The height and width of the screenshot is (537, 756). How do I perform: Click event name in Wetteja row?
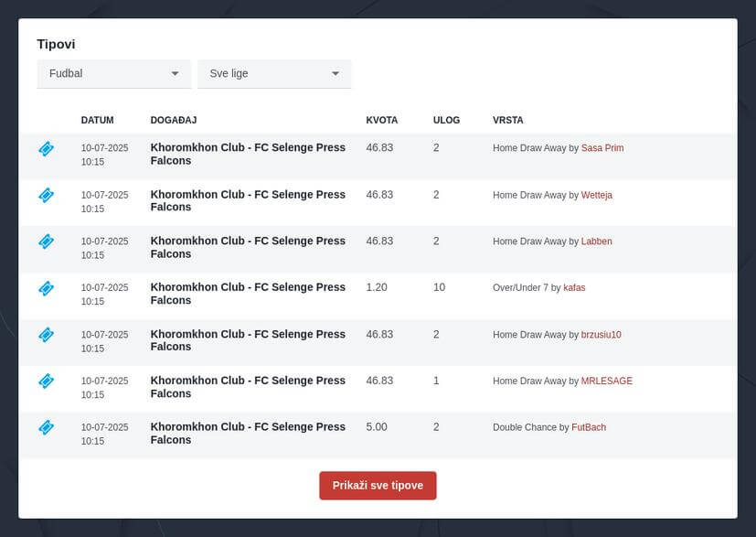click(248, 200)
